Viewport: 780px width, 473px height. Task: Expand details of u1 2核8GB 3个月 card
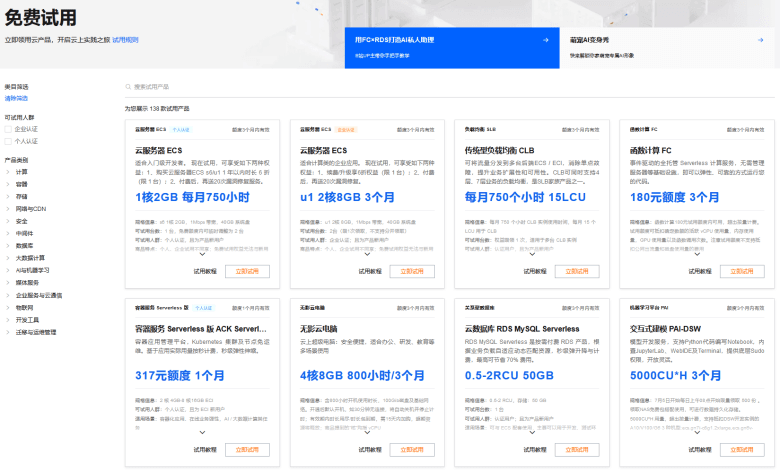367,254
